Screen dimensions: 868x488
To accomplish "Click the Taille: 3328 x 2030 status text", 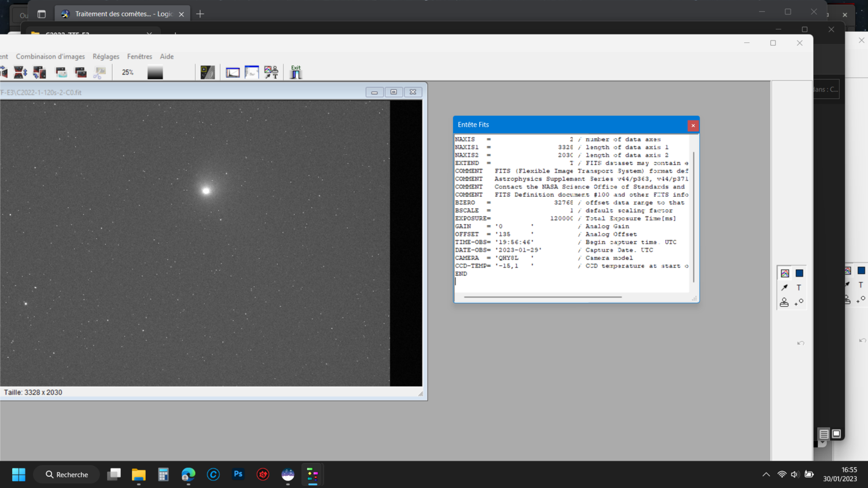I will (x=33, y=392).
